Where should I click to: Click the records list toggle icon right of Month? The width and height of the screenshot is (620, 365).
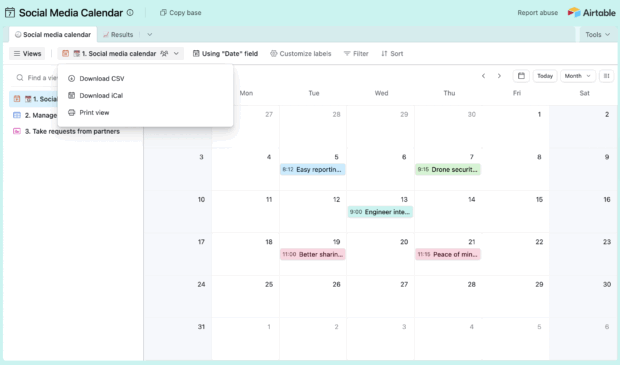pyautogui.click(x=607, y=76)
